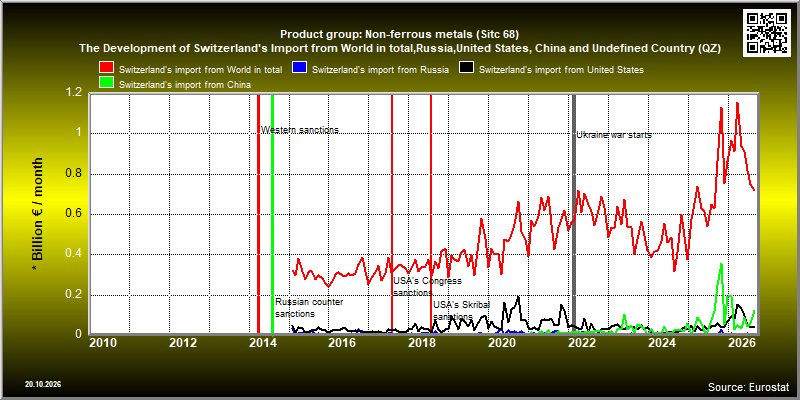Click the y-axis value 1
Image resolution: width=800 pixels, height=400 pixels.
[x=80, y=134]
